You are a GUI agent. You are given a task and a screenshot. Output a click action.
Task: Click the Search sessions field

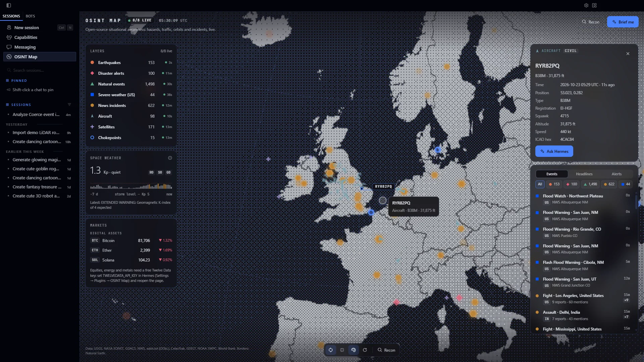pyautogui.click(x=40, y=70)
